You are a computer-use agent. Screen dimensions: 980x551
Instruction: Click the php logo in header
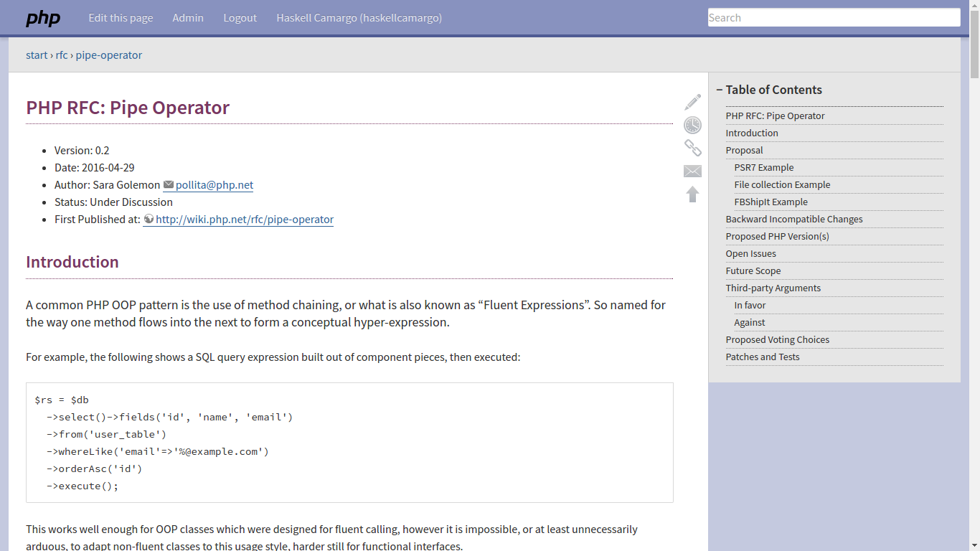point(43,18)
